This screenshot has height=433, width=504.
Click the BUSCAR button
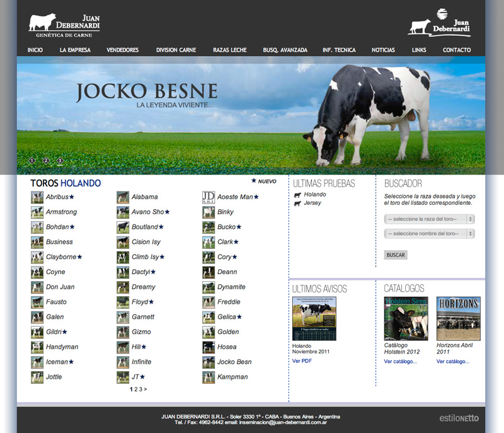click(396, 255)
